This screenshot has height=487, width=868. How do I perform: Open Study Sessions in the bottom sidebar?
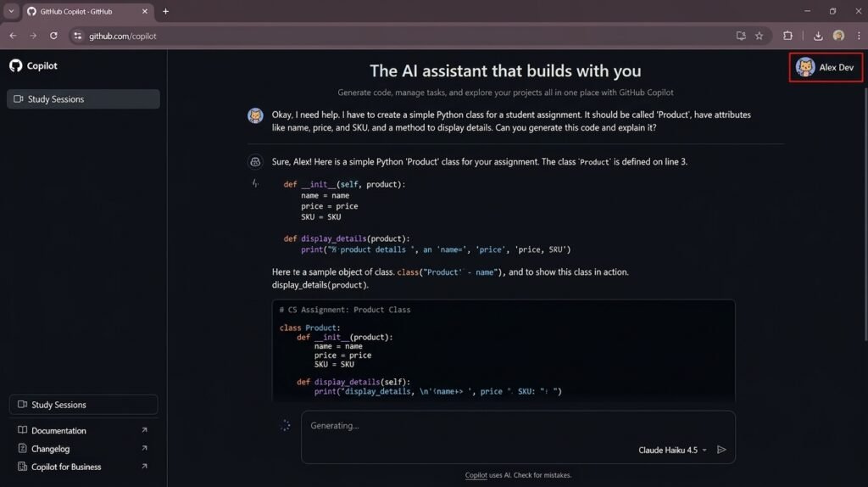pos(83,405)
